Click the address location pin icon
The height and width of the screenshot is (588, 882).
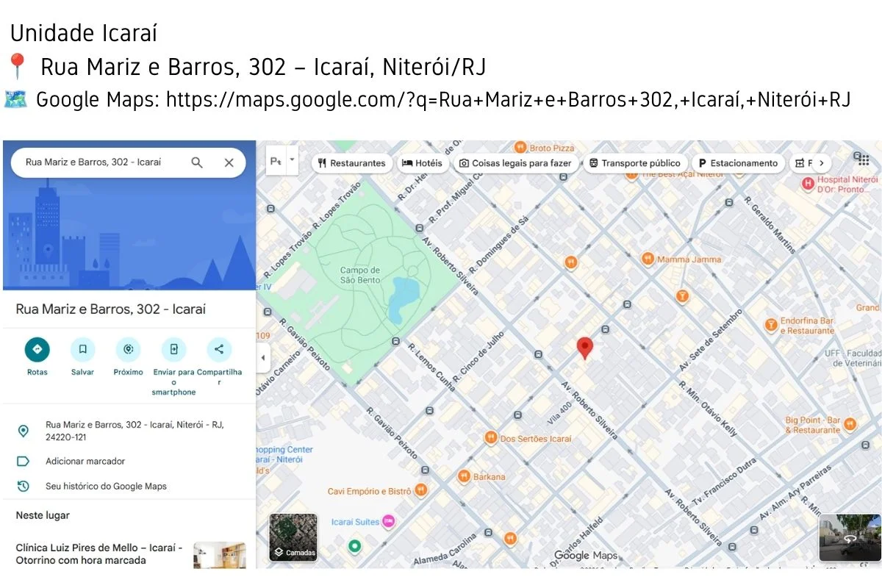click(x=24, y=431)
